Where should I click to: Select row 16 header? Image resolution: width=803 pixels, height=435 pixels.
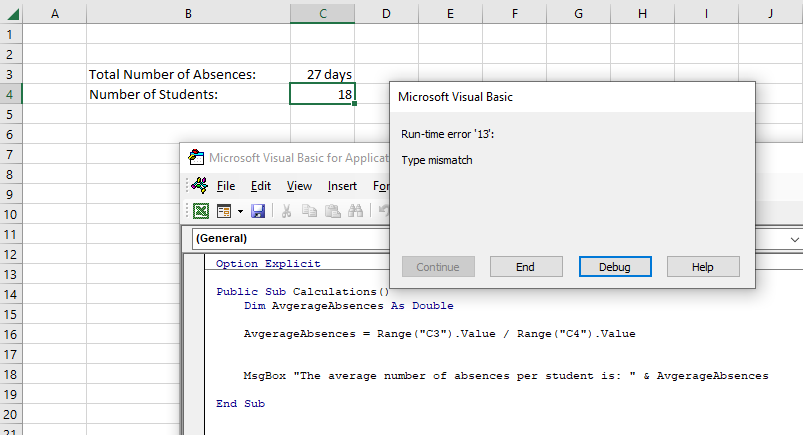tap(10, 335)
